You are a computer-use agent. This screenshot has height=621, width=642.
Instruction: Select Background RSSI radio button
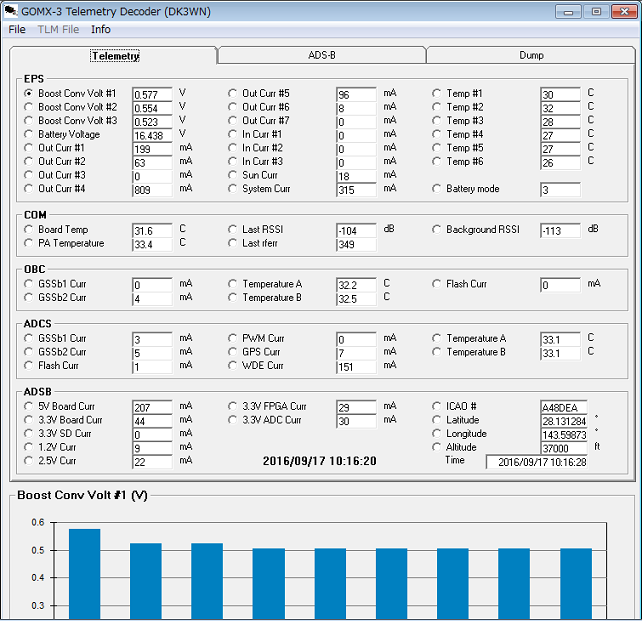point(436,229)
